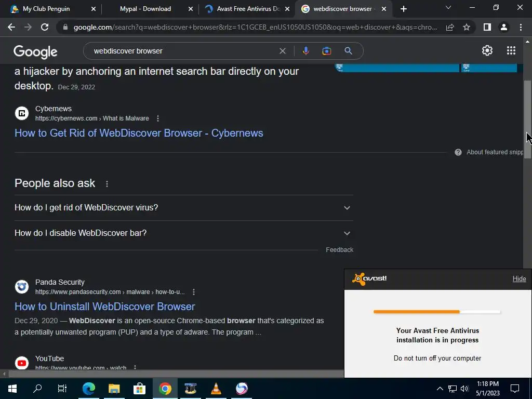Open Google quick settings gear
This screenshot has width=532, height=399.
(x=487, y=50)
